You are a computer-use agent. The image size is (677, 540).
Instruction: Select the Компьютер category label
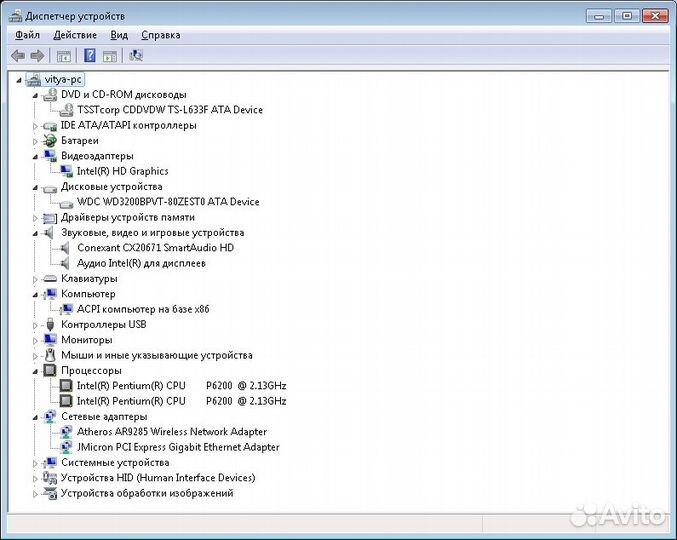tap(88, 294)
